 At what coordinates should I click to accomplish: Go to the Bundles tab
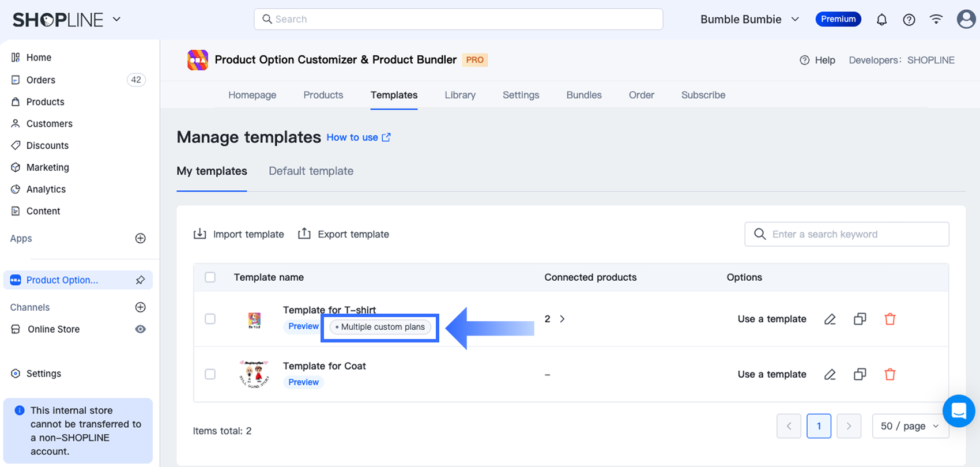pos(583,95)
